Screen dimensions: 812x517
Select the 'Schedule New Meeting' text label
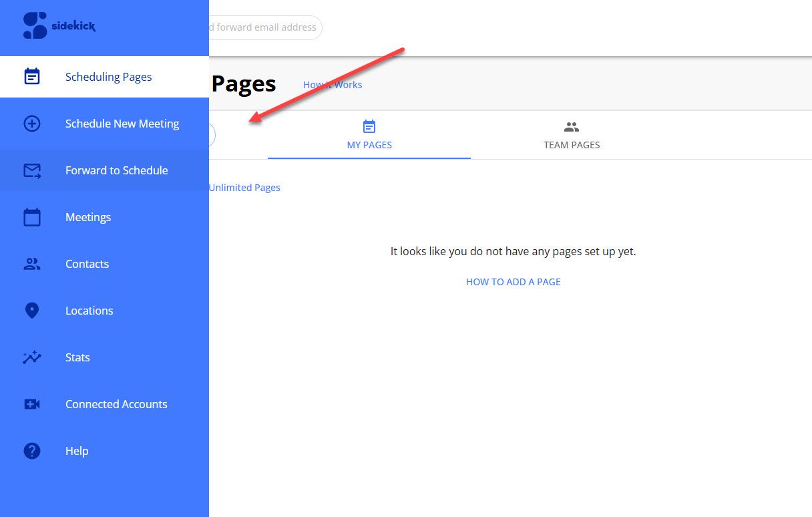click(122, 124)
